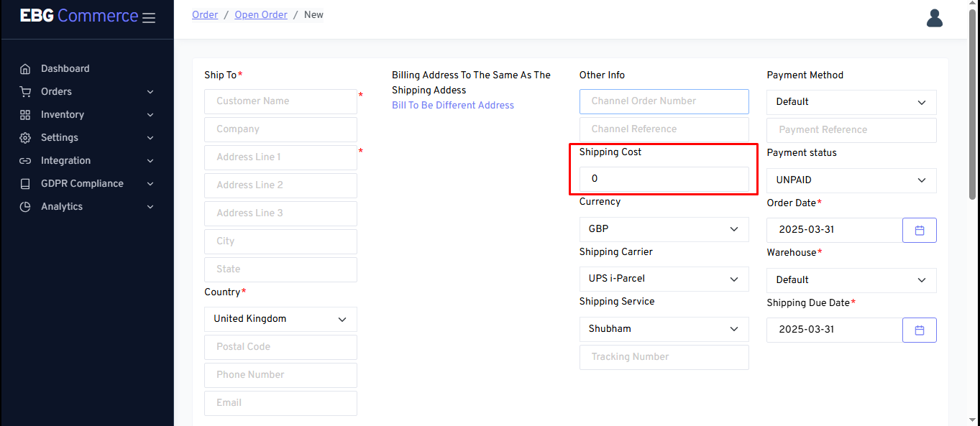
Task: Click the Inventory grid icon
Action: [25, 115]
